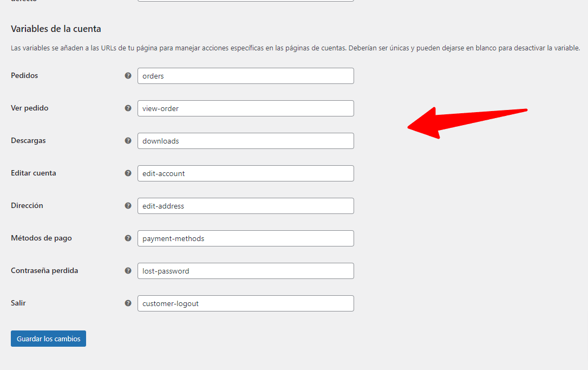Click the payment-methods input field
The width and height of the screenshot is (588, 370).
[x=246, y=238]
